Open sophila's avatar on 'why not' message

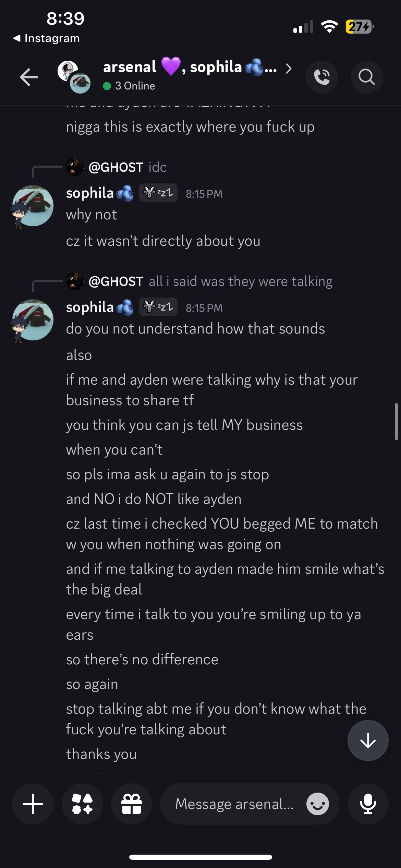point(33,206)
